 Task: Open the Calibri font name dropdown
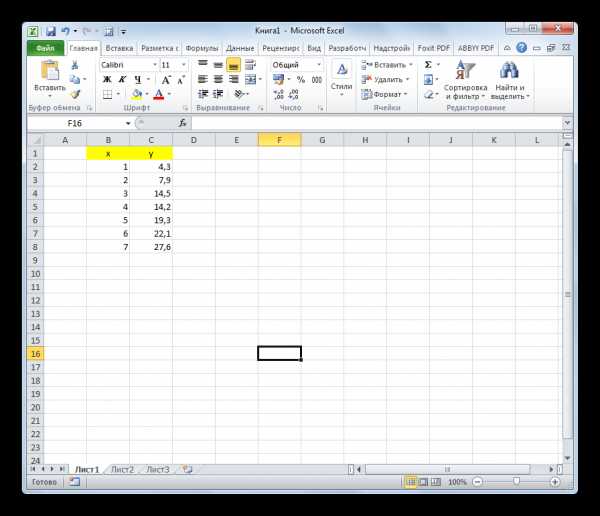(154, 64)
